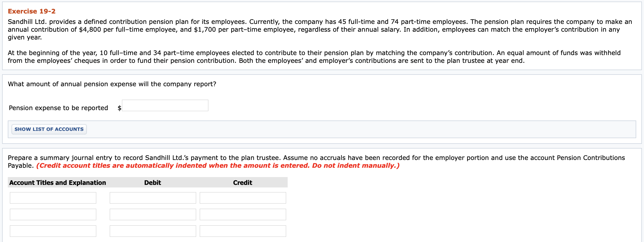644x242 pixels.
Task: Click the Account Titles and Explanation column header
Action: coord(57,183)
